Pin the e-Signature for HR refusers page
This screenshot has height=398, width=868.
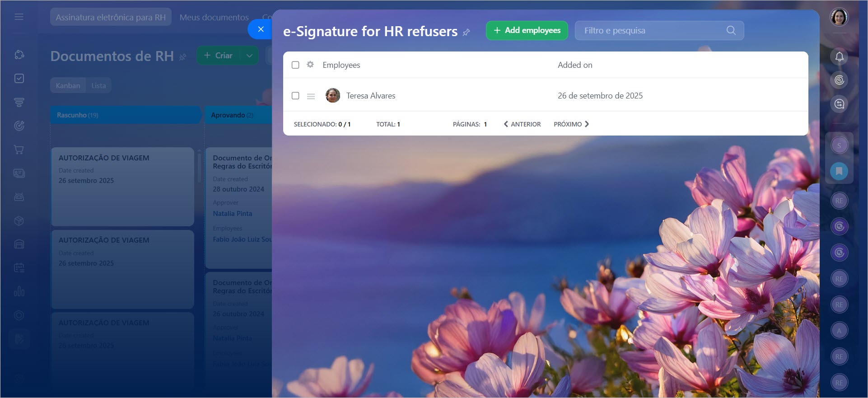(x=467, y=32)
